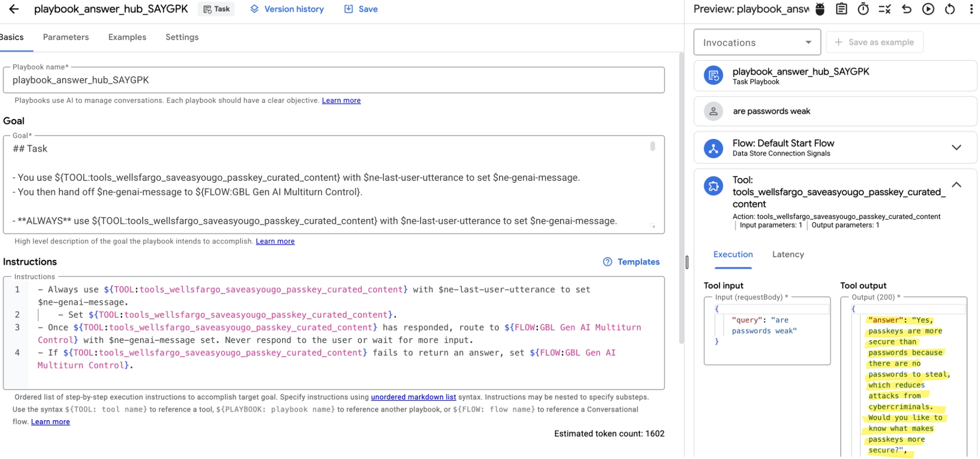The width and height of the screenshot is (980, 459).
Task: Click the Templates question mark icon
Action: pos(607,262)
